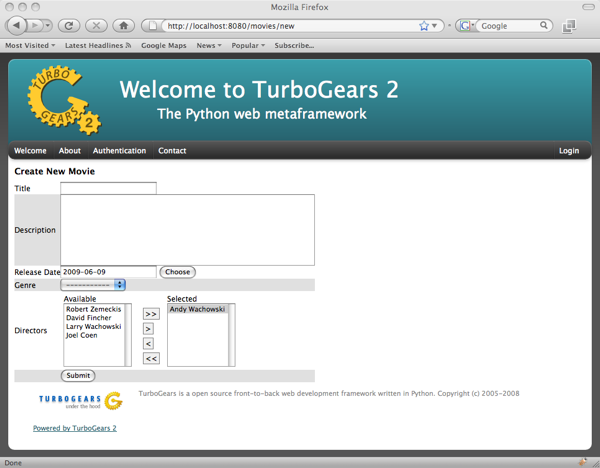Open the back/forward history dropdown arrow

coord(47,26)
